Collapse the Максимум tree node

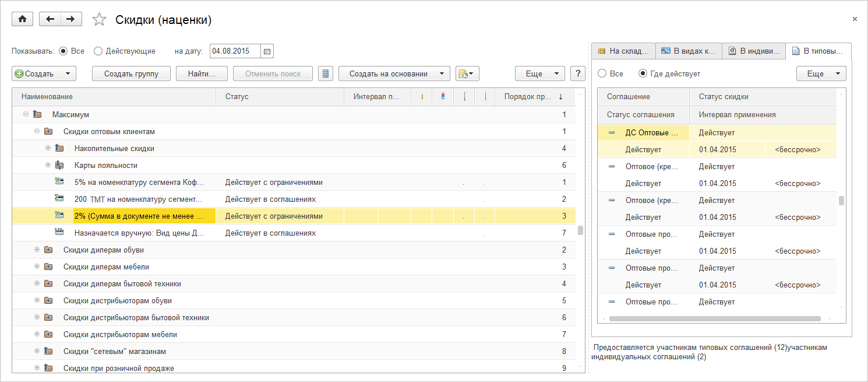26,114
